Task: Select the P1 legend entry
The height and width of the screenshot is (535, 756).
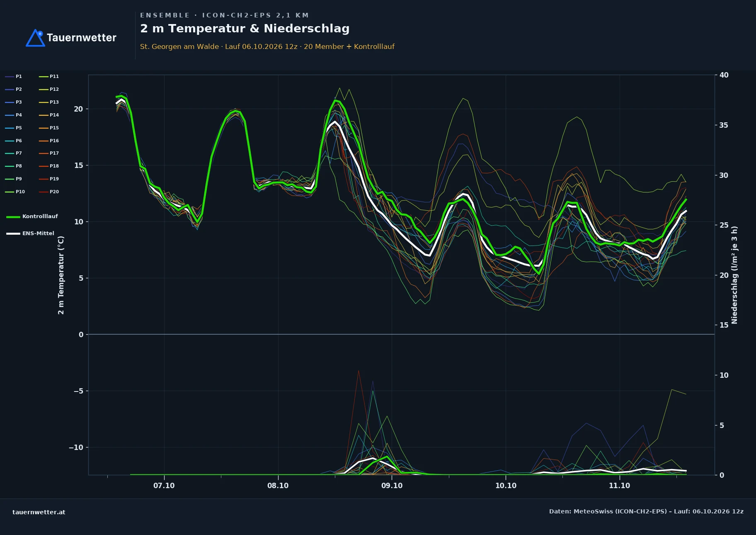Action: tap(14, 77)
